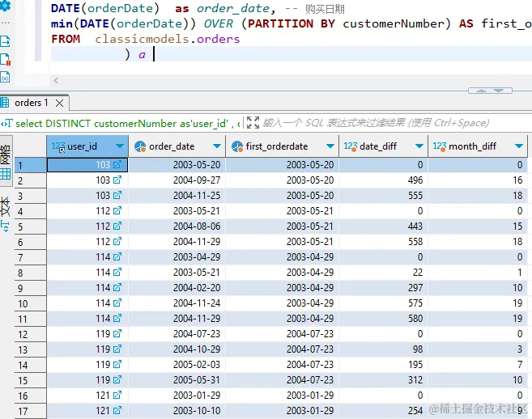Open the month_diff column filter dropdown
This screenshot has width=532, height=419.
(519, 146)
